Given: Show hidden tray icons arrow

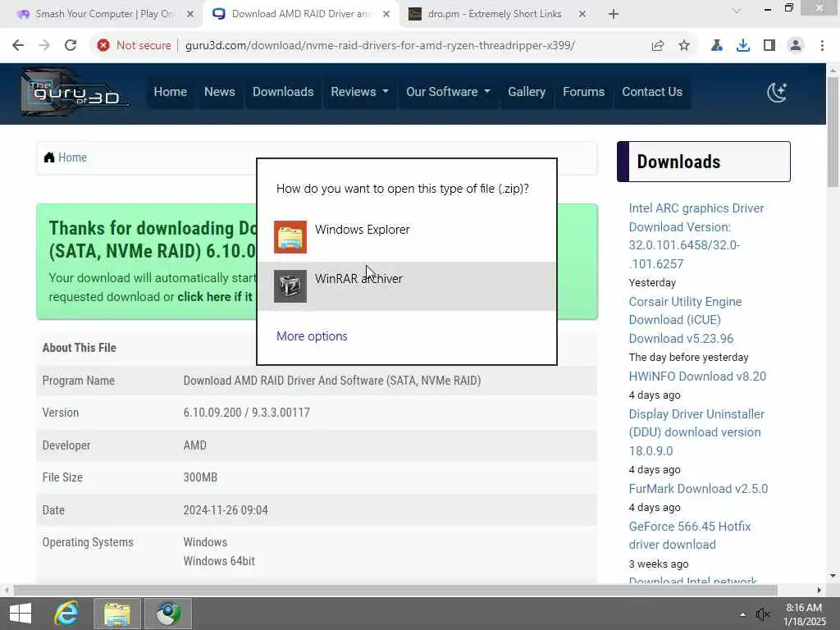Looking at the screenshot, I should [742, 614].
